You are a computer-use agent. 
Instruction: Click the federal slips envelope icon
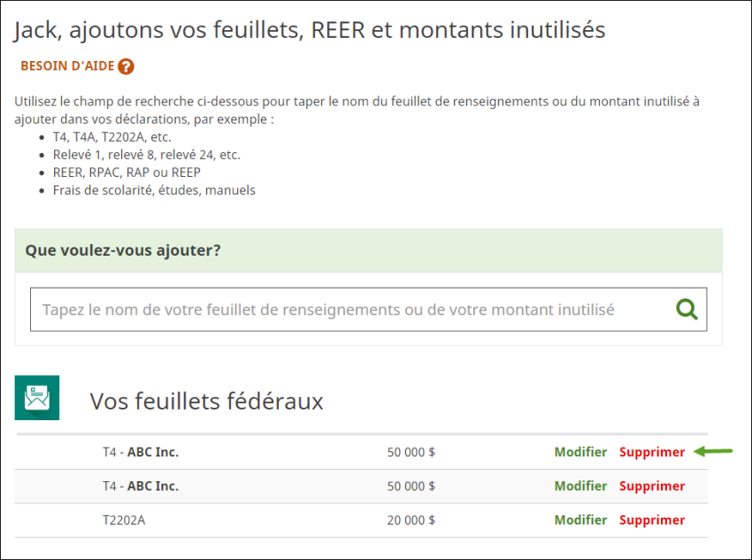point(37,397)
